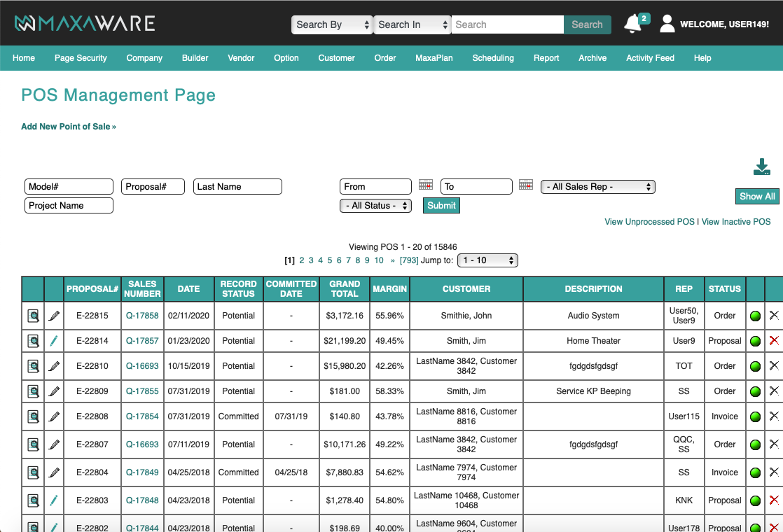Open the Builder menu
The image size is (783, 532).
(195, 58)
